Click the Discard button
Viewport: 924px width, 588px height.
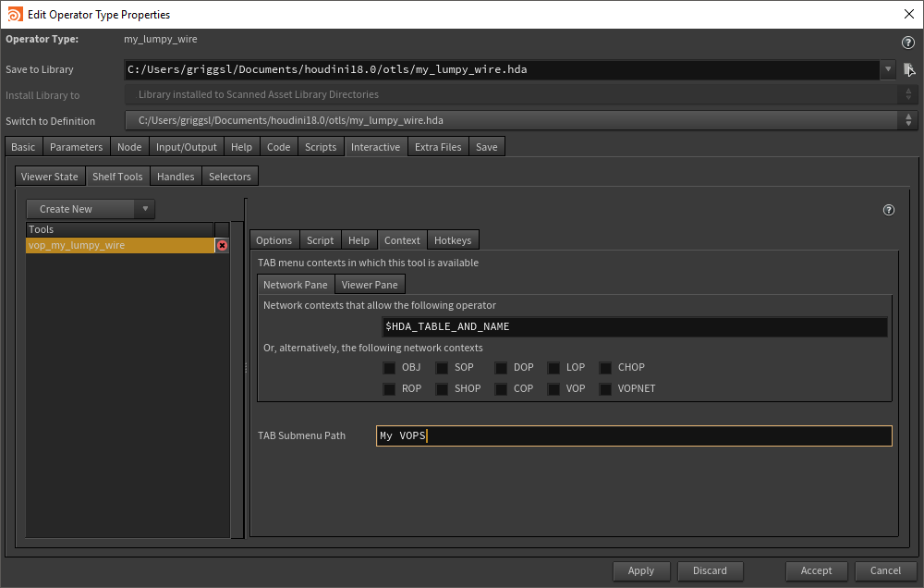point(710,570)
